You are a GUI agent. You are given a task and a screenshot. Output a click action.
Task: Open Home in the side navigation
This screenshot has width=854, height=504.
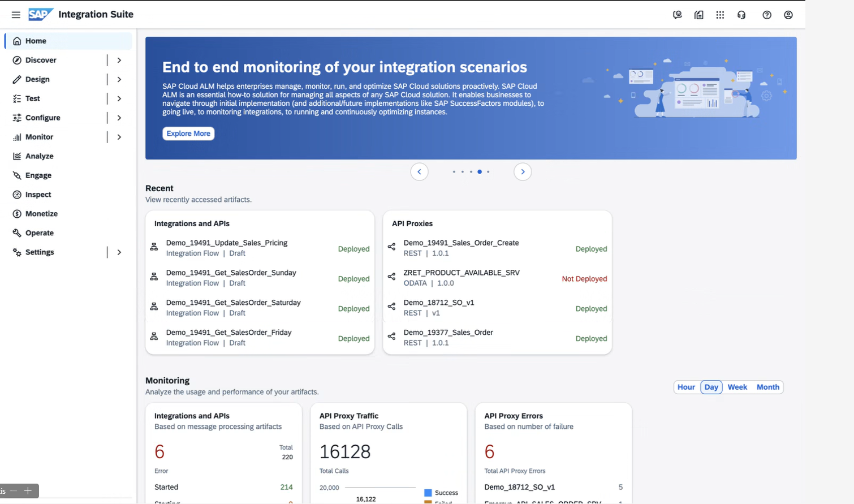pos(68,41)
